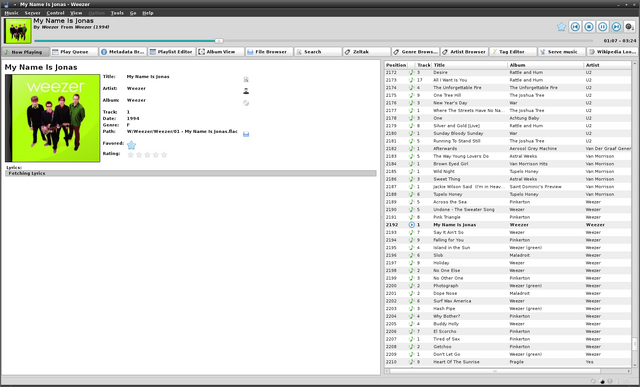Open the Control menu
This screenshot has height=387, width=640.
click(55, 13)
